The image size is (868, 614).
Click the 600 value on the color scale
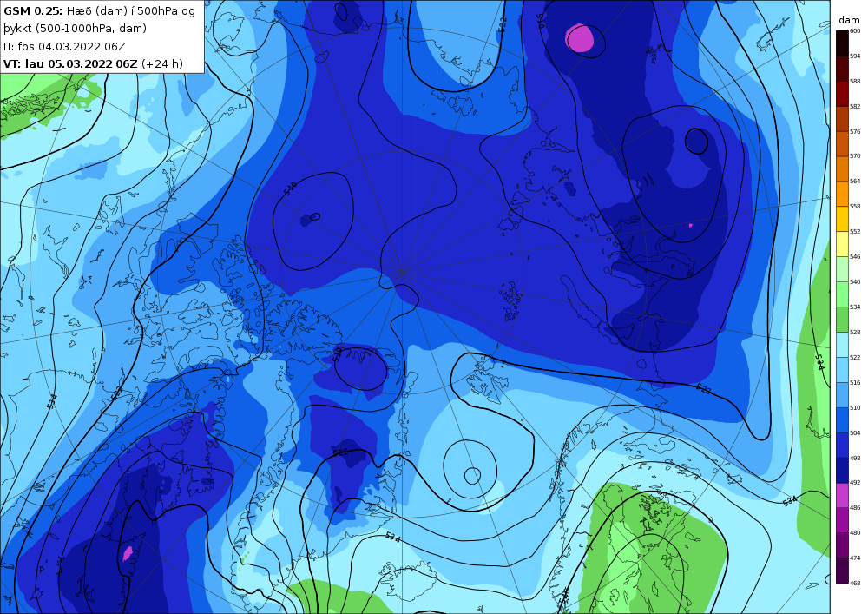[855, 31]
